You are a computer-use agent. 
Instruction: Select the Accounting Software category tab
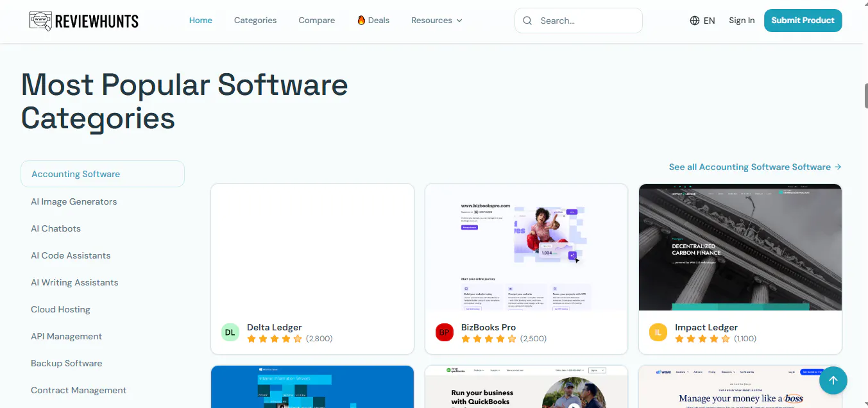coord(103,174)
